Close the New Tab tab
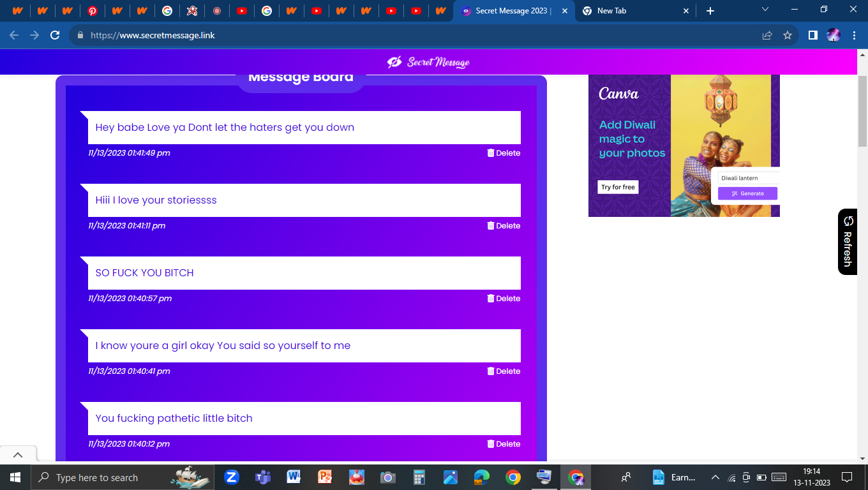This screenshot has height=490, width=868. point(686,11)
